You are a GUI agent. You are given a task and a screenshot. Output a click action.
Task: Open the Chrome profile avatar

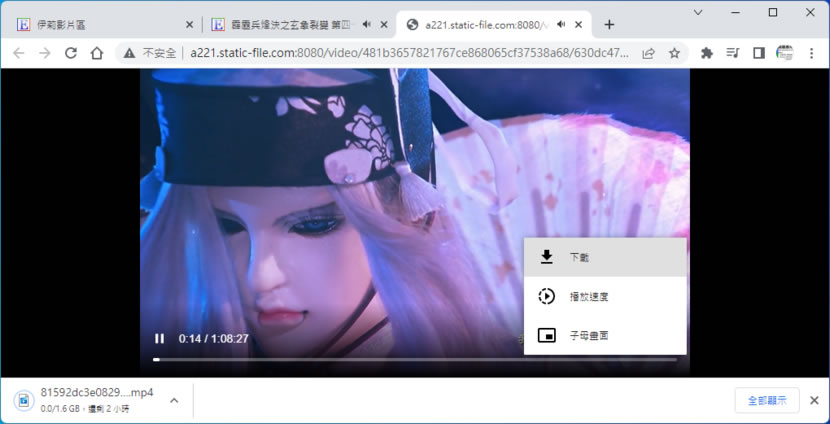[784, 53]
